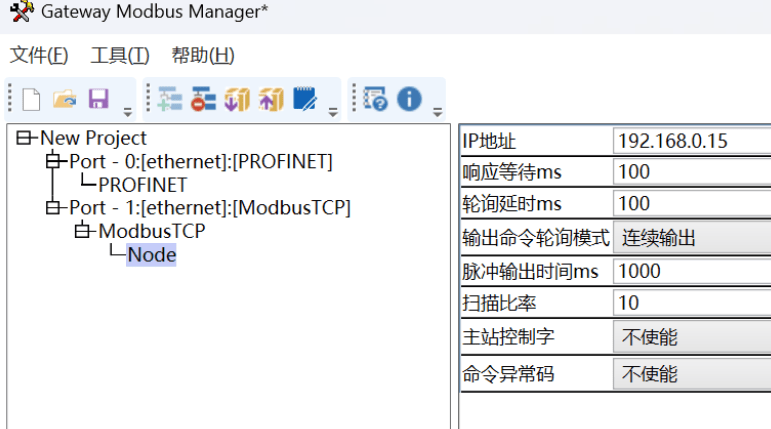771x429 pixels.
Task: Click the Gateway Modbus Manager app icon in the title bar
Action: [22, 11]
